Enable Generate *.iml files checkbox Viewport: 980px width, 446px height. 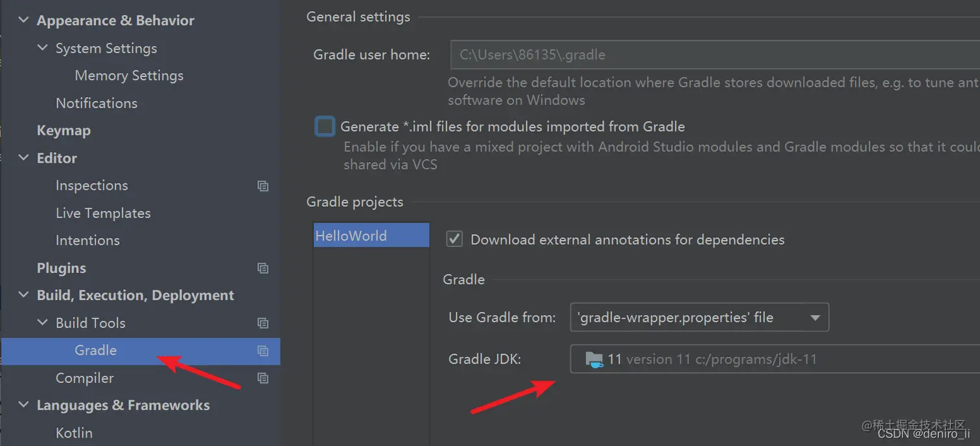pos(325,126)
